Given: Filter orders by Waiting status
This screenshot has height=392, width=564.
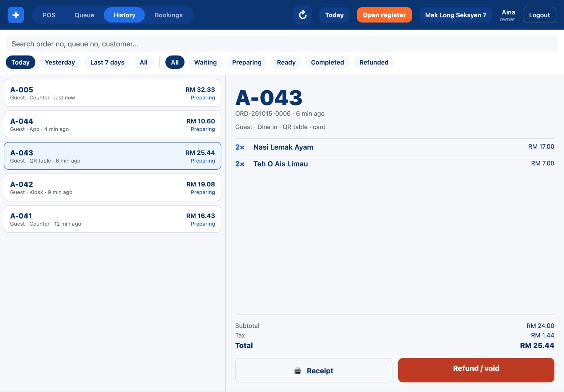Looking at the screenshot, I should pos(205,62).
